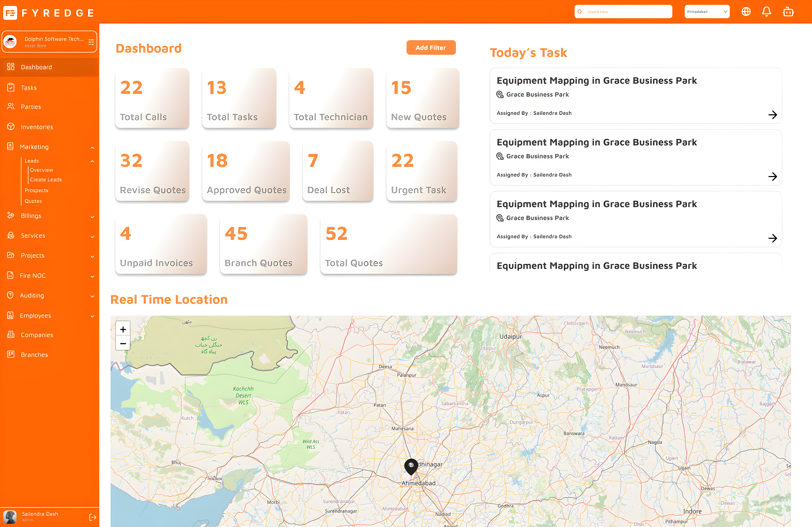Expand the Projects menu chevron
This screenshot has width=812, height=527.
92,256
